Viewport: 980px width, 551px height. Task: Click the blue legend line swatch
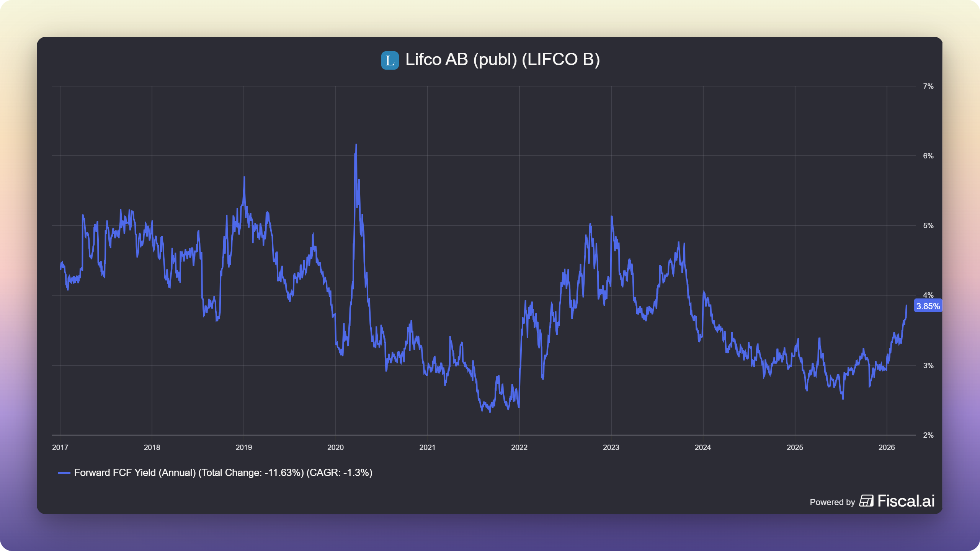click(x=64, y=473)
